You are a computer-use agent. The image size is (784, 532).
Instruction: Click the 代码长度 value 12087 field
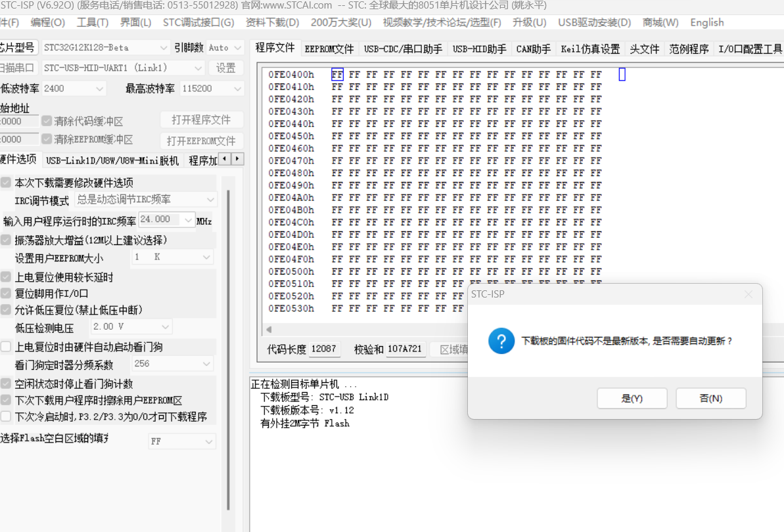click(x=324, y=349)
